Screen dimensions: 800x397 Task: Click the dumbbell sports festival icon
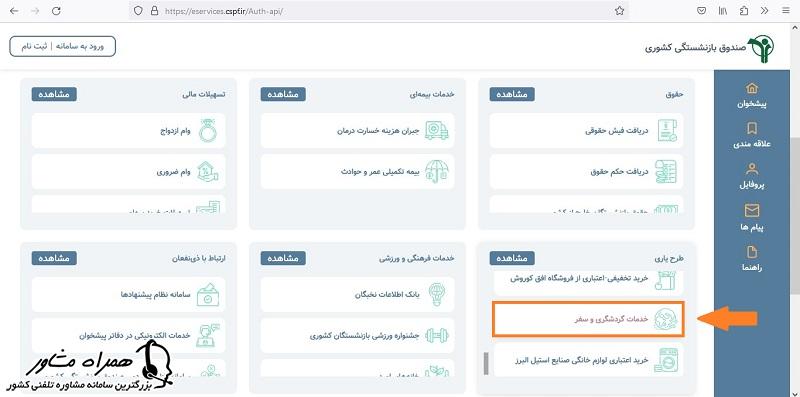[437, 336]
